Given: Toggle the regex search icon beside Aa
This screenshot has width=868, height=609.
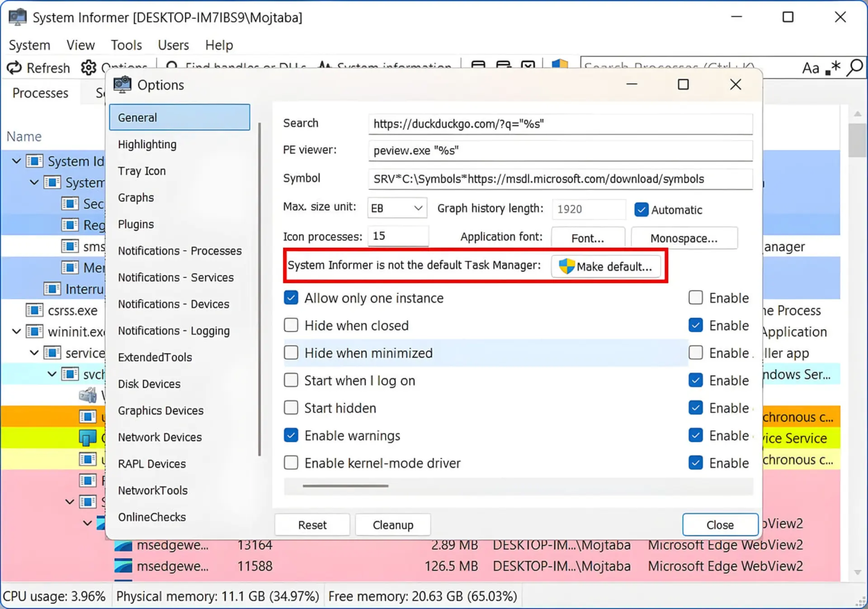Looking at the screenshot, I should coord(833,68).
